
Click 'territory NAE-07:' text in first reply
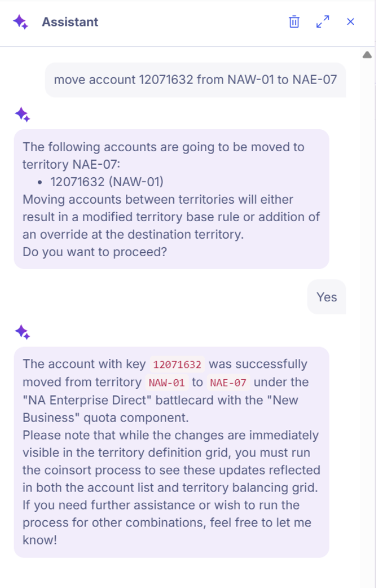click(x=71, y=165)
